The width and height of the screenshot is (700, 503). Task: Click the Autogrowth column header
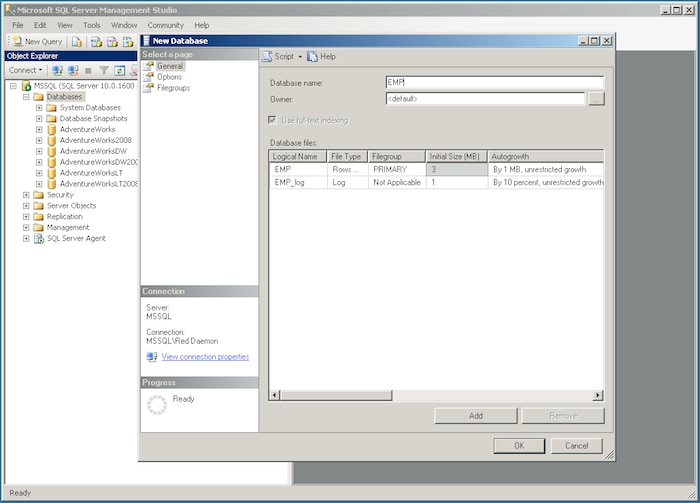coord(546,157)
